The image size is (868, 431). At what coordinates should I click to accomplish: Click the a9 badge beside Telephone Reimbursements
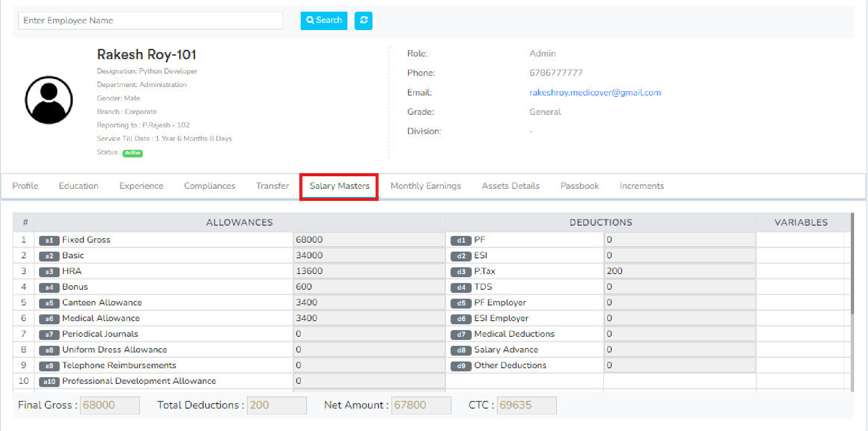click(x=49, y=366)
